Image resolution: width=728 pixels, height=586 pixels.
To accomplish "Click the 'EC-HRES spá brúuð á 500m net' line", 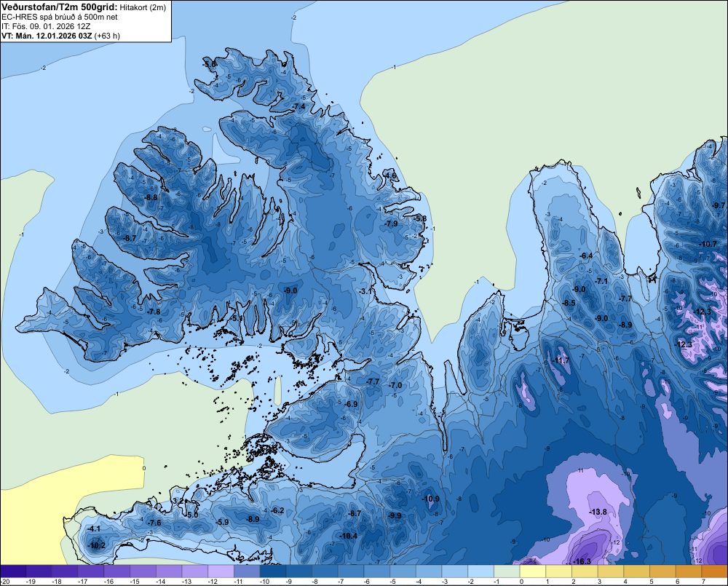I will click(60, 17).
